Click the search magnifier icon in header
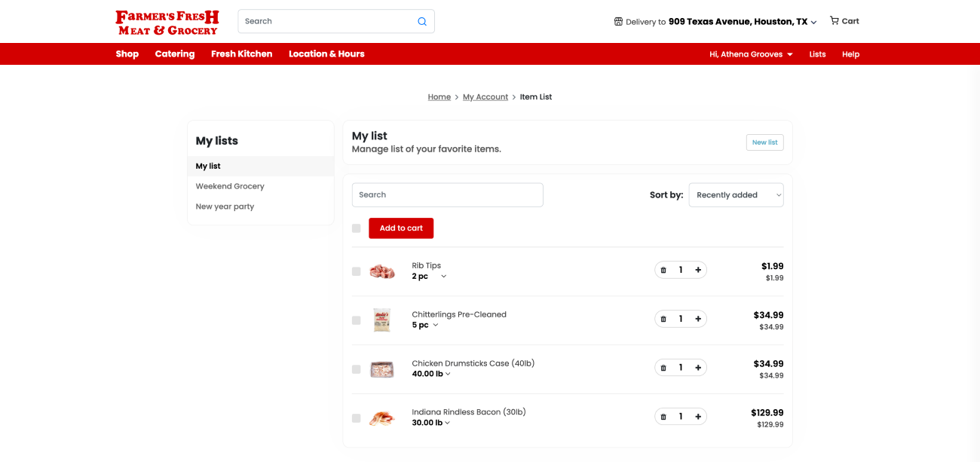Image resolution: width=980 pixels, height=462 pixels. 422,22
